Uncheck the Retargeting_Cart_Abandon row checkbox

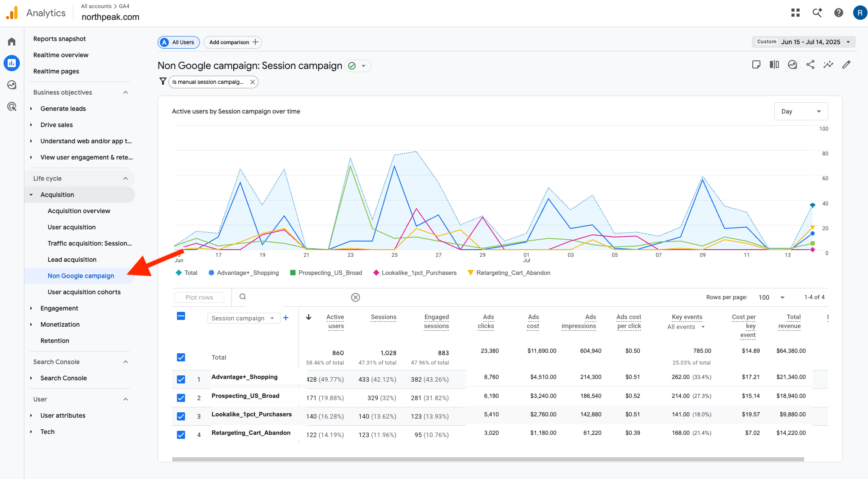(181, 435)
